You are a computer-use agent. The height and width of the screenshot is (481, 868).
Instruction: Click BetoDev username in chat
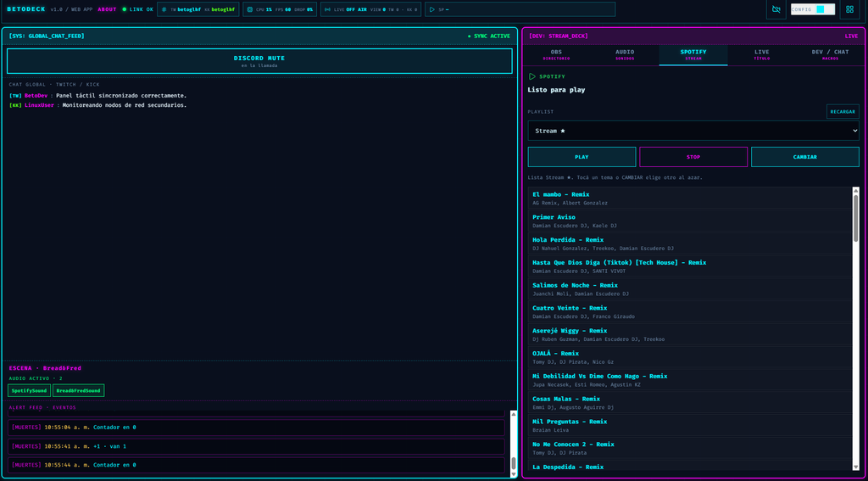tap(36, 96)
